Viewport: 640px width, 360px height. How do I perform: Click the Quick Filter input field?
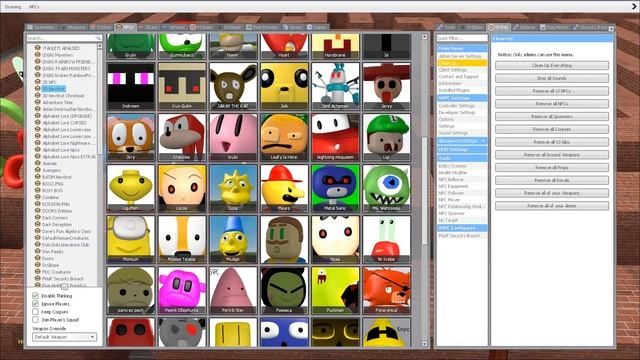(462, 38)
